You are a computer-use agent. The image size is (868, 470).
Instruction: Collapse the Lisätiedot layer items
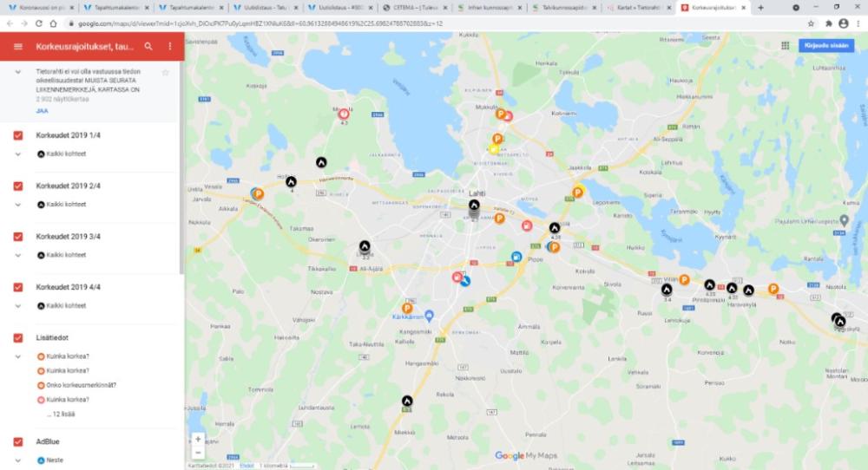click(x=18, y=356)
